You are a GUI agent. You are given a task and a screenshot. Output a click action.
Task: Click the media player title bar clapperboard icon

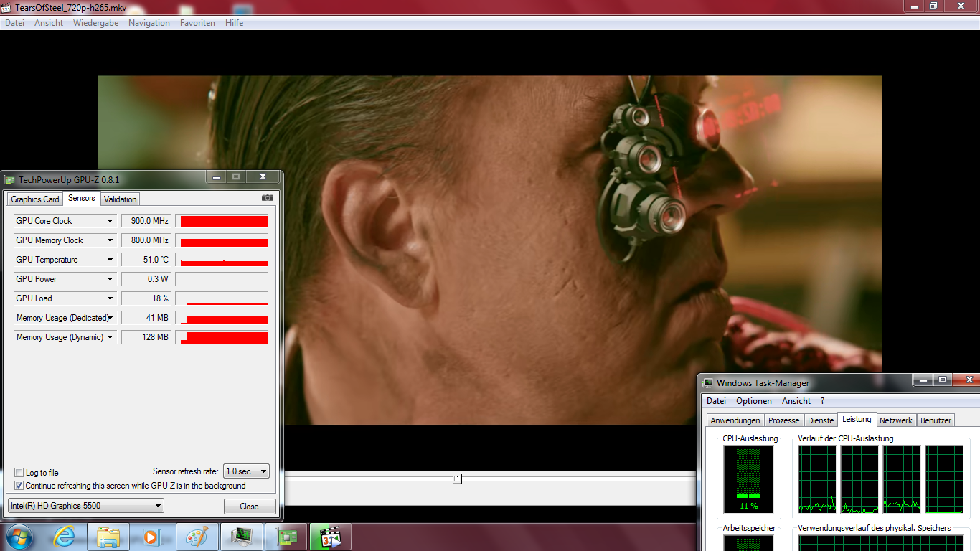pyautogui.click(x=7, y=6)
